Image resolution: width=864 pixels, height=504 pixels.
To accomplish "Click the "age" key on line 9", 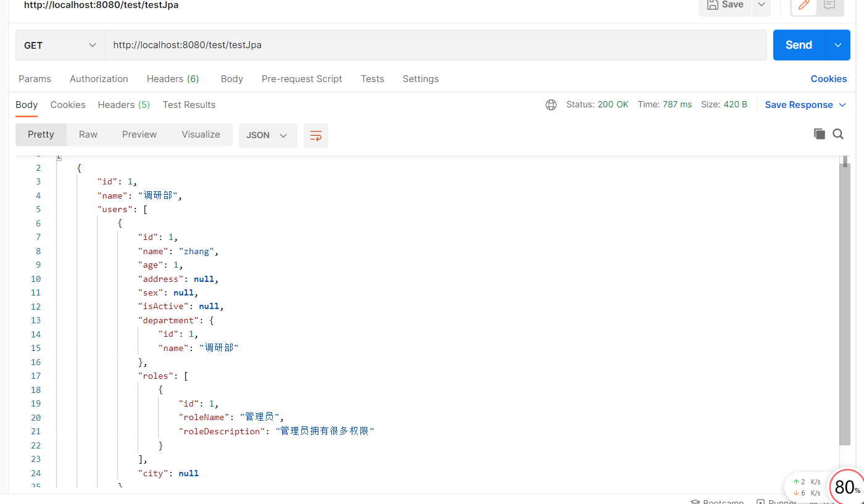I will (151, 265).
